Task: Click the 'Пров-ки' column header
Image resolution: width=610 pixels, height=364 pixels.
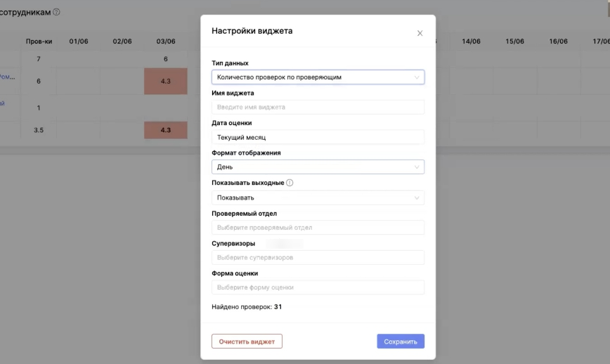Action: [x=39, y=41]
